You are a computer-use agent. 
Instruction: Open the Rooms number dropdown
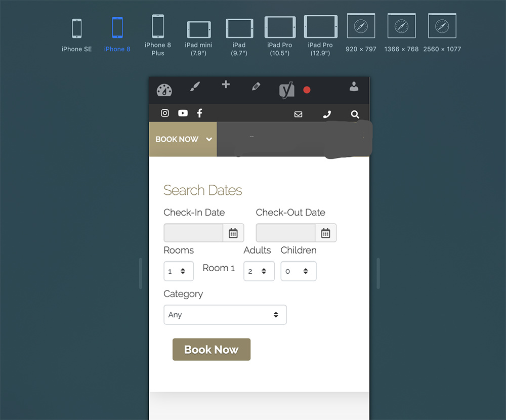[178, 271]
